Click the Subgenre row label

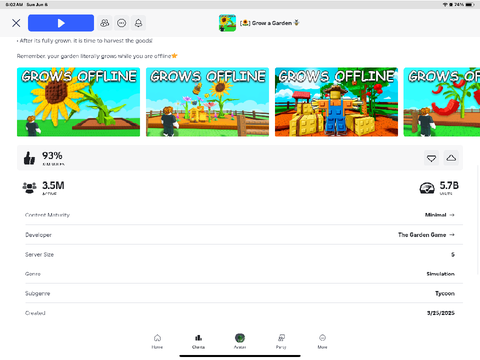coord(37,293)
